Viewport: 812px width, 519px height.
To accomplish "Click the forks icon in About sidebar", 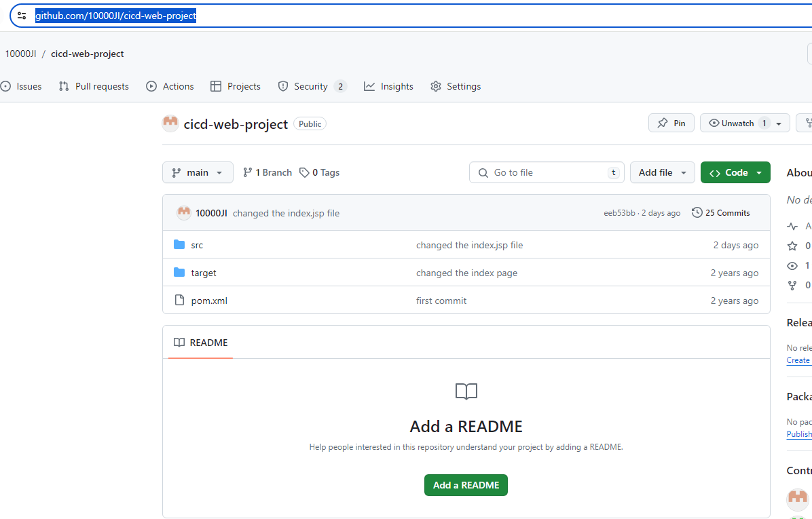I will tap(792, 285).
